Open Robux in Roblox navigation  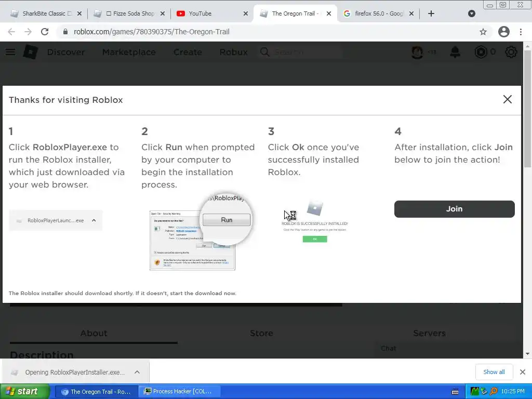click(x=233, y=52)
